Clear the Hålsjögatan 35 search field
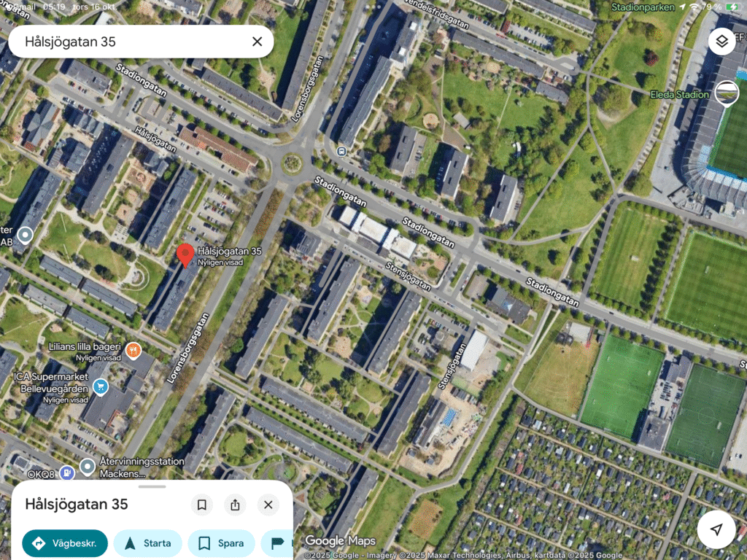Viewport: 747px width, 560px height. 258,42
